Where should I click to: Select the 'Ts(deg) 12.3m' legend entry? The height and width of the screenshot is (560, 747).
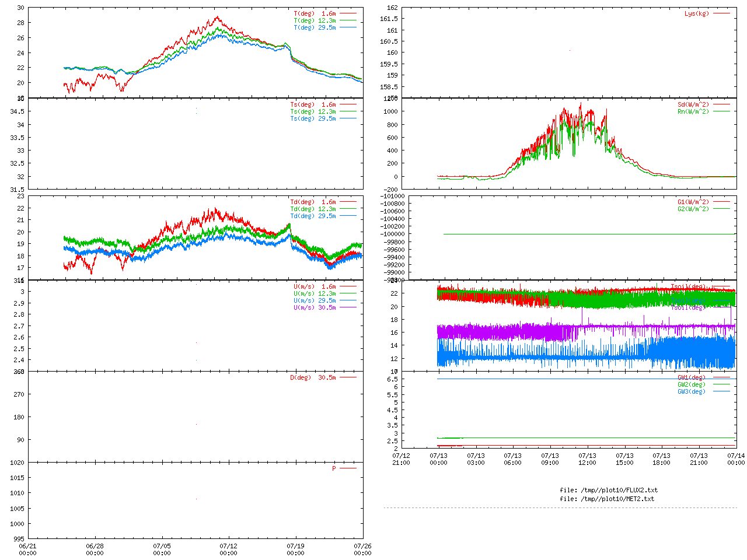tap(313, 112)
